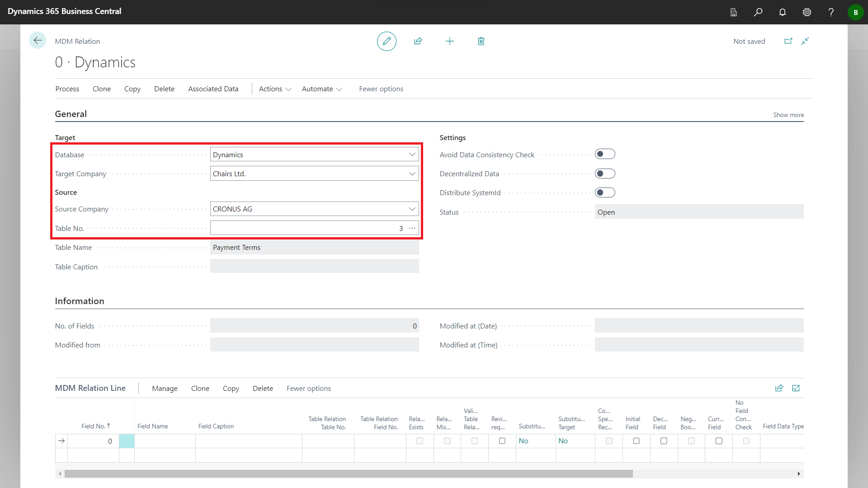Check the Currency Field box in first row
The image size is (868, 488).
click(719, 441)
